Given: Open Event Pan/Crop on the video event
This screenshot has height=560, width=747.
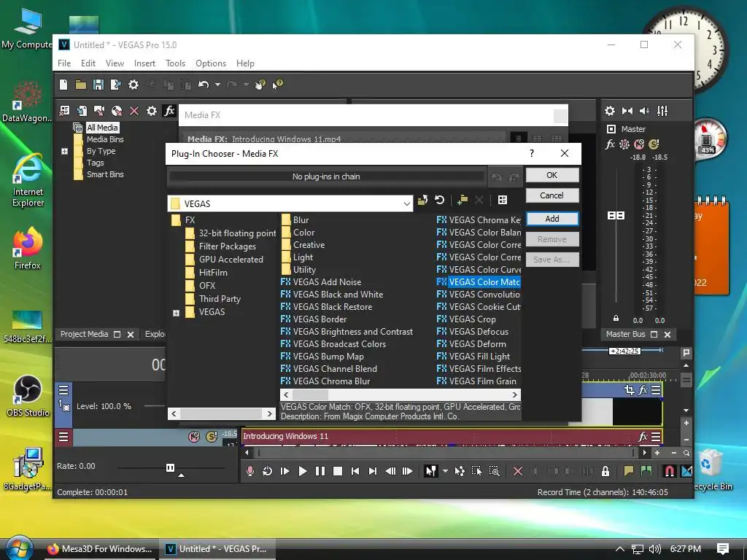Looking at the screenshot, I should (630, 391).
